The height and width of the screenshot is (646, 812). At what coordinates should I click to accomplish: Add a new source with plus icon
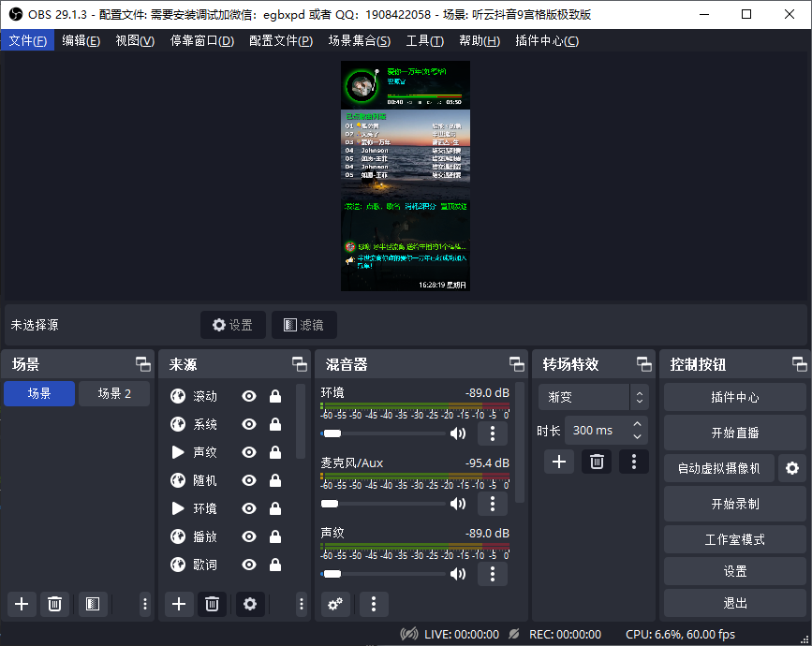[179, 605]
